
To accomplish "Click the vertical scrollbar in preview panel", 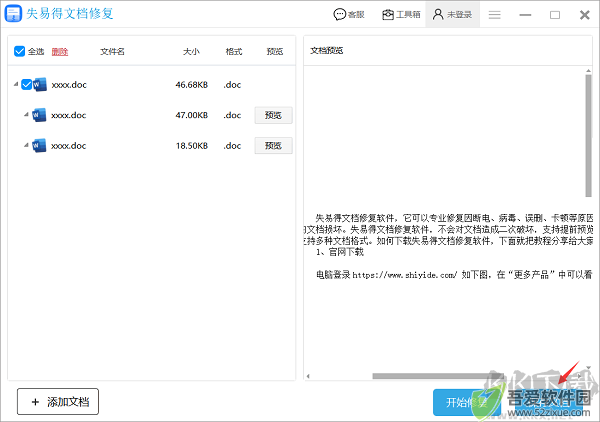I will tap(589, 136).
